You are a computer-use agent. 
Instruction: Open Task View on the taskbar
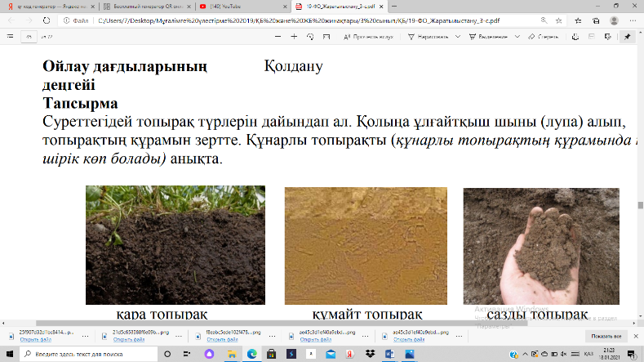tap(187, 354)
